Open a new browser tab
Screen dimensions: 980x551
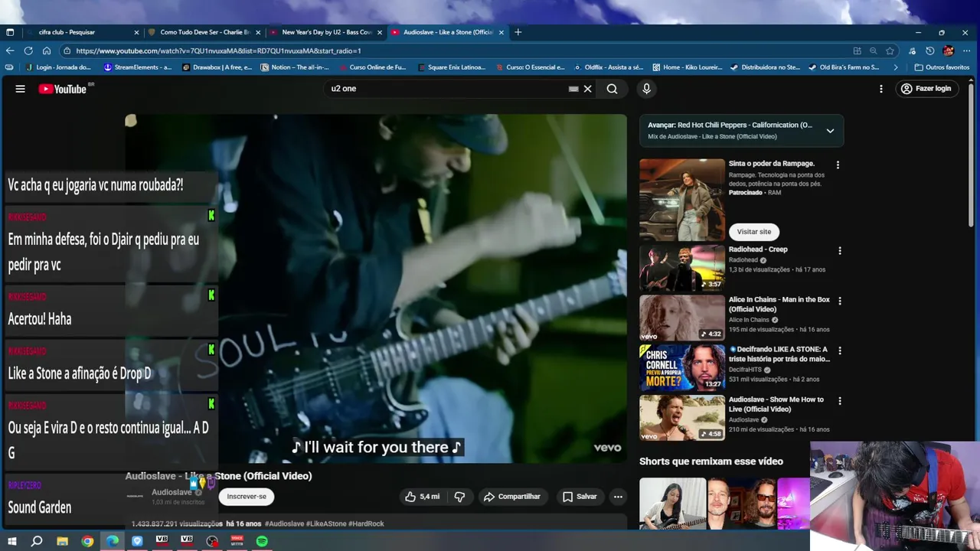(x=518, y=32)
